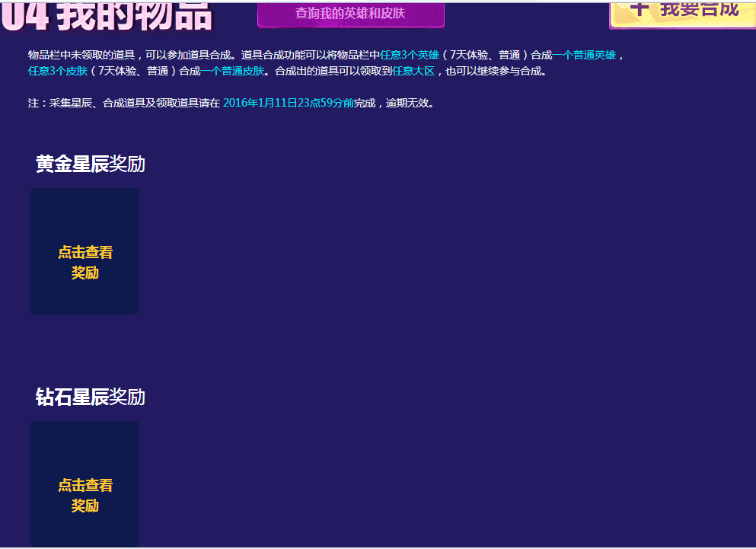The image size is (756, 549).
Task: Click the 任意3个英雄 highlighted text
Action: (410, 55)
